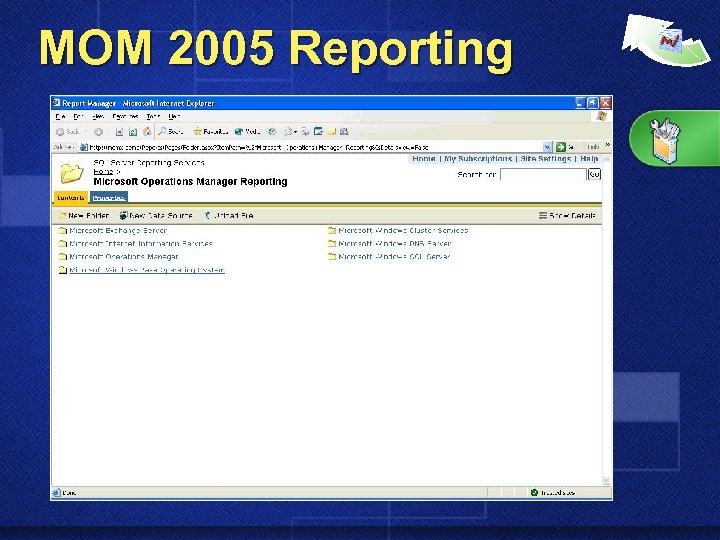Open the Favorites menu in the menu bar
The image size is (720, 540).
coord(125,117)
